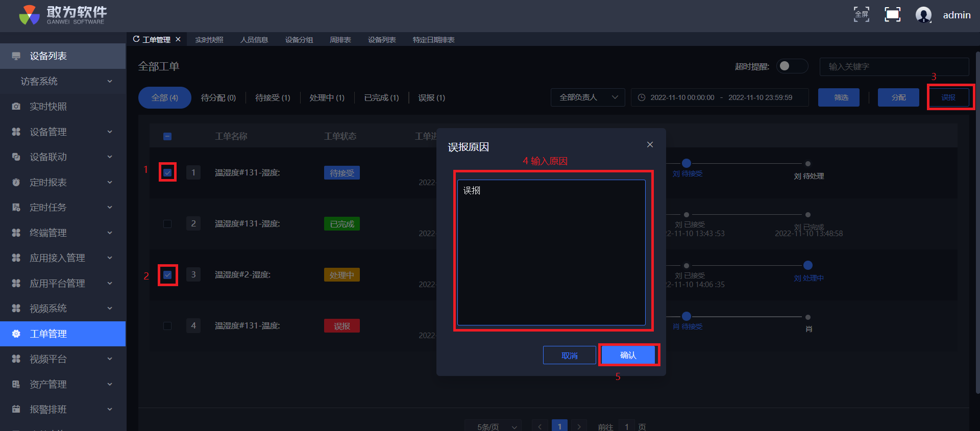Switch to the 实时快照 tab
Screen dimensions: 980x431
click(x=209, y=40)
